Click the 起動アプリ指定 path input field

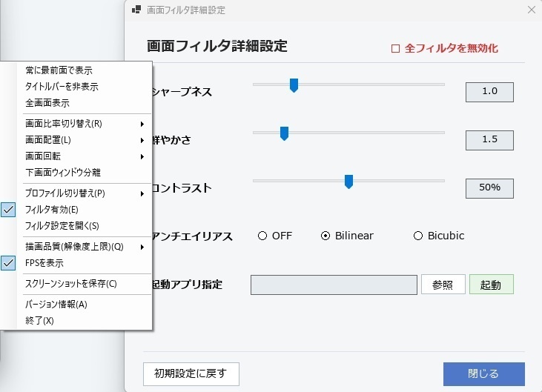334,285
